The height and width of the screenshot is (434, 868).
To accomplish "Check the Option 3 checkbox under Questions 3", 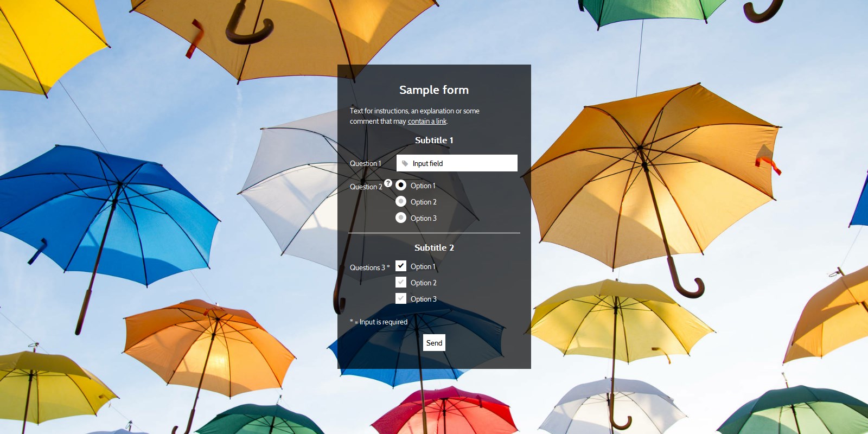I will pos(401,298).
